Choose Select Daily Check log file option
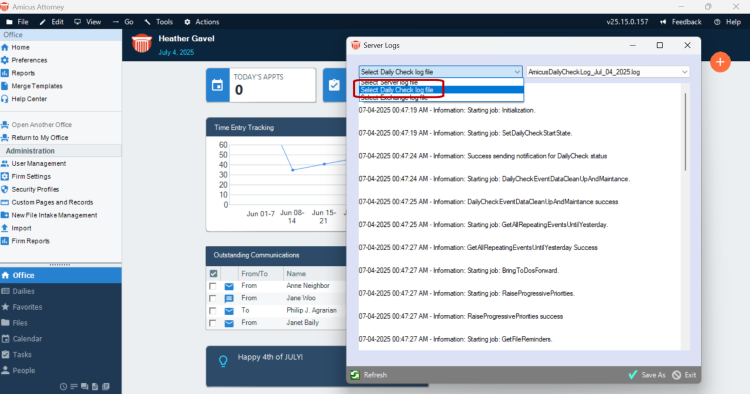Viewport: 750px width, 394px height. pyautogui.click(x=441, y=90)
